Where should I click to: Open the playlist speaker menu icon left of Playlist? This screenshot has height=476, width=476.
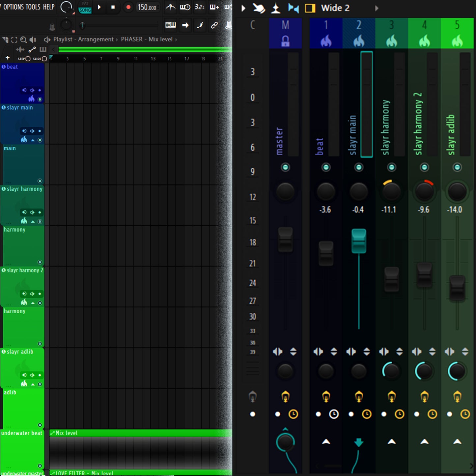[47, 40]
